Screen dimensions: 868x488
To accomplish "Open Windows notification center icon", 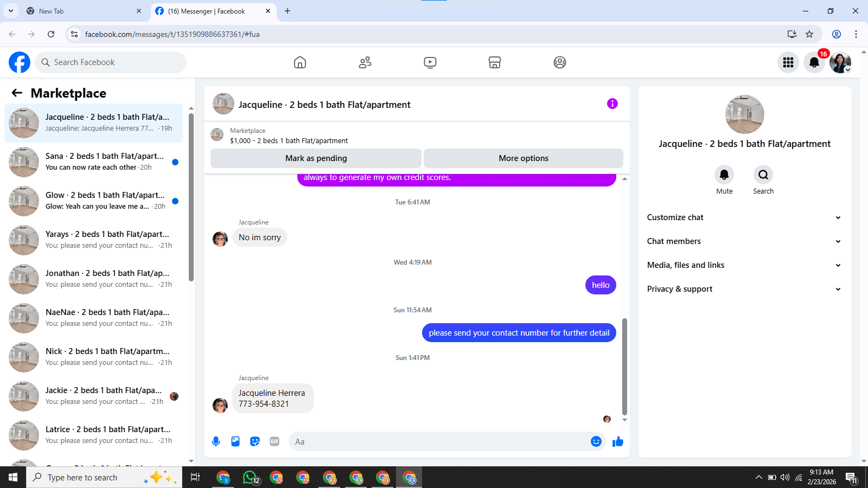I will [852, 478].
